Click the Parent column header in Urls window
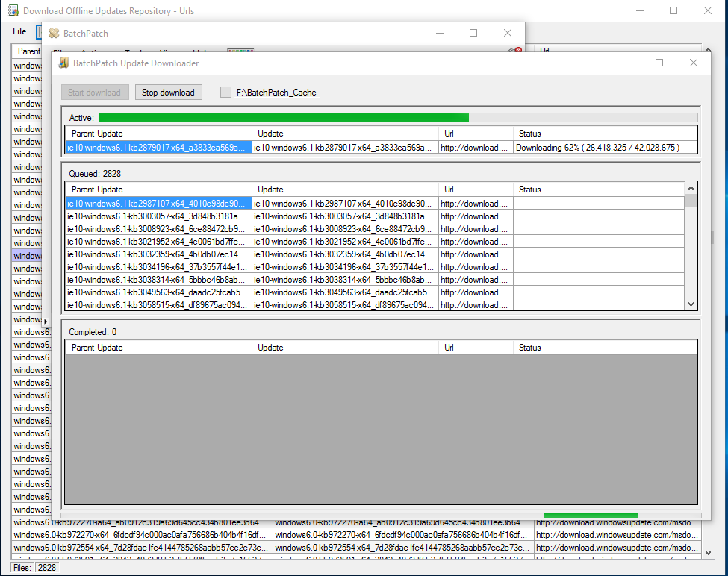Image resolution: width=728 pixels, height=576 pixels. [x=27, y=51]
